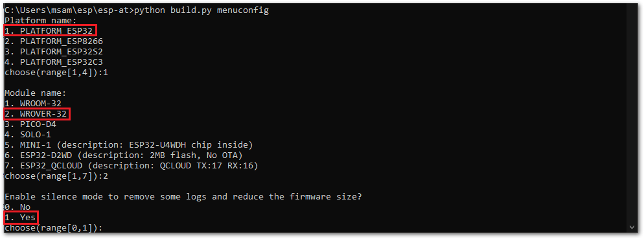The image size is (644, 239).
Task: Click the scrollbar down arrow
Action: click(x=632, y=227)
